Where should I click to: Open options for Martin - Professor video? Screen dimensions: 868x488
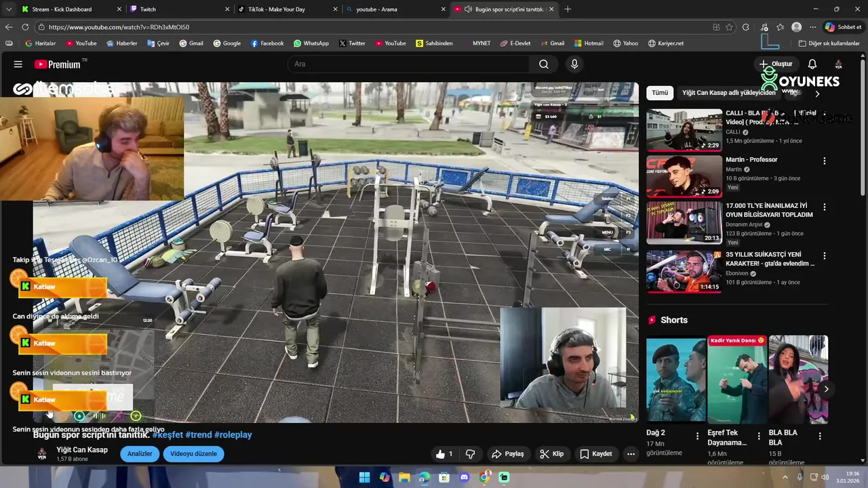pyautogui.click(x=825, y=161)
